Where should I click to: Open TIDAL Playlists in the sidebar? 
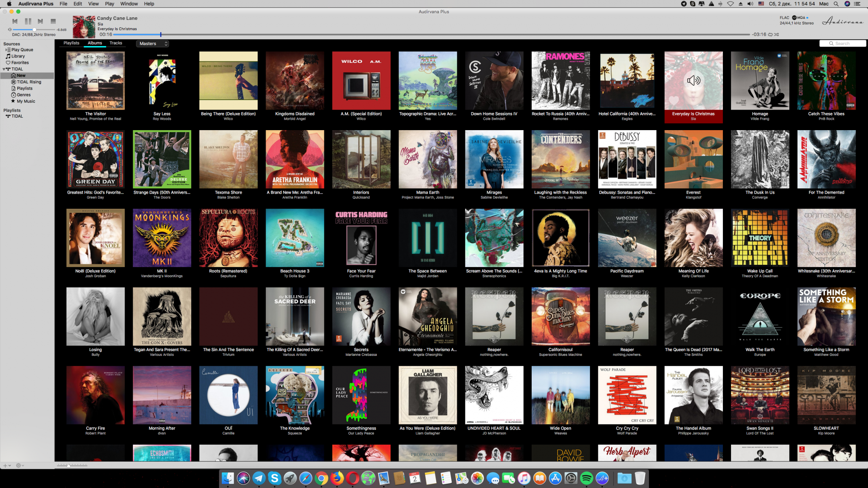pos(22,88)
